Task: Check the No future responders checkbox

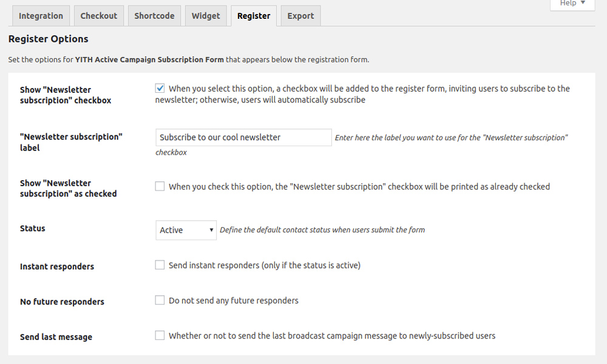Action: 160,300
